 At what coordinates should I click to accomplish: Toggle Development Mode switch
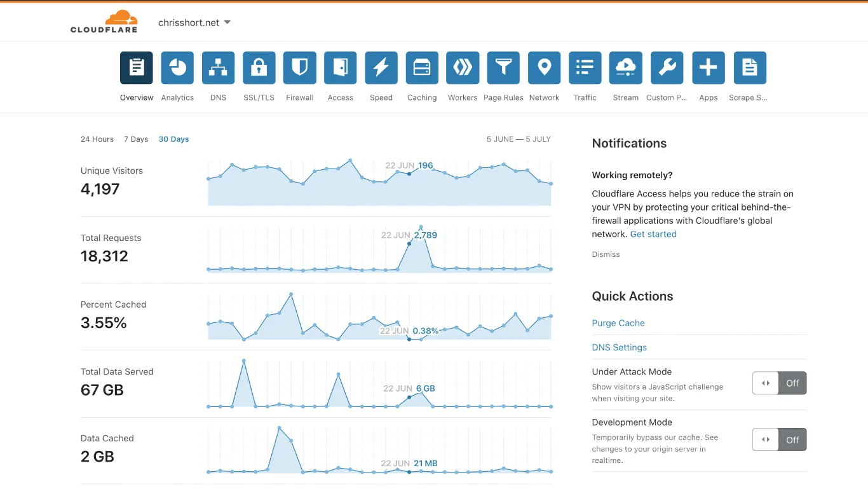click(x=779, y=439)
